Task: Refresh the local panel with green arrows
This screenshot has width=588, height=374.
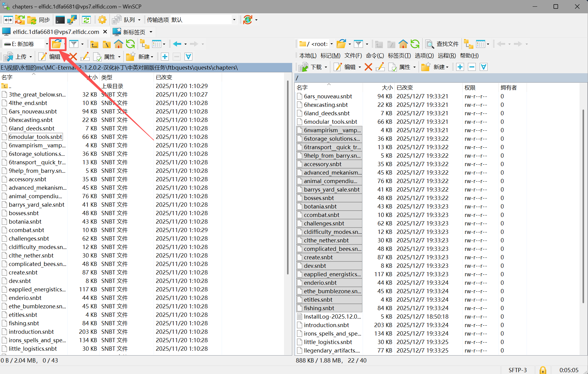Action: coord(130,44)
